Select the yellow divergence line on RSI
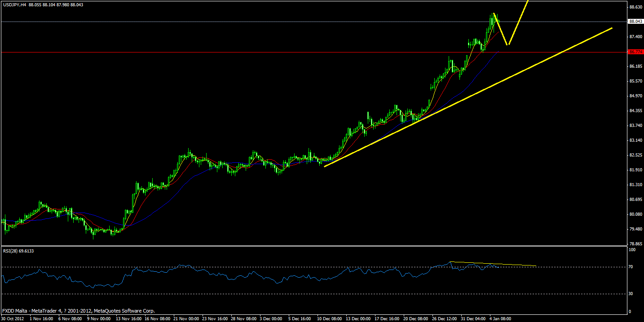644x322 pixels. click(x=493, y=264)
